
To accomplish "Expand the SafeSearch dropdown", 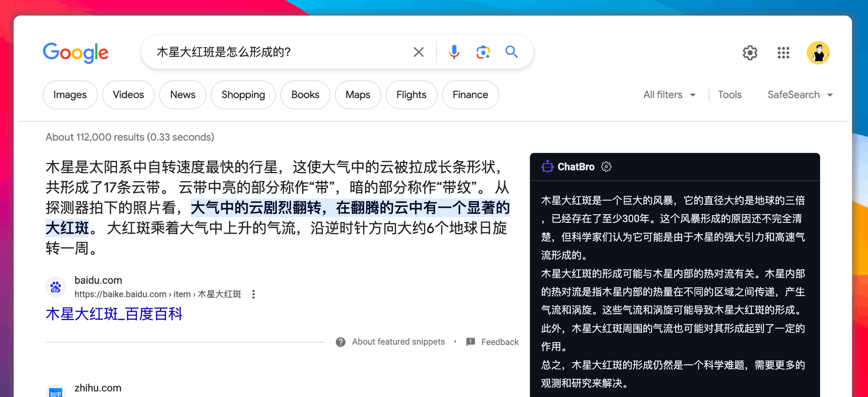I will click(x=800, y=95).
